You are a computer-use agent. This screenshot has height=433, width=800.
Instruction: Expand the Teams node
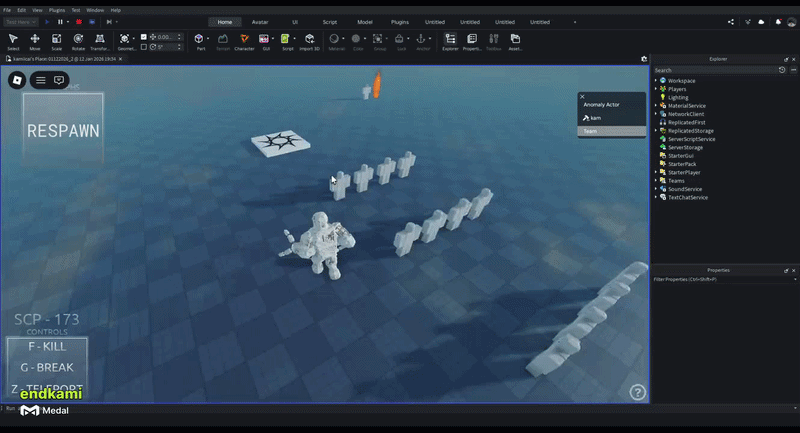click(656, 181)
